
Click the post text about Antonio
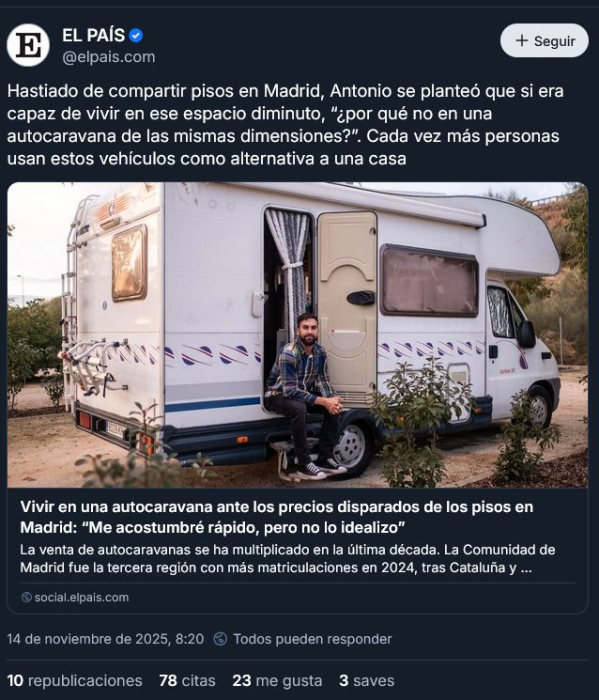pyautogui.click(x=285, y=125)
